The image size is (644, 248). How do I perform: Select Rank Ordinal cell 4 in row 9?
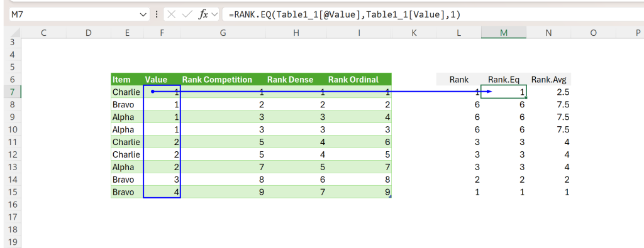(x=359, y=117)
